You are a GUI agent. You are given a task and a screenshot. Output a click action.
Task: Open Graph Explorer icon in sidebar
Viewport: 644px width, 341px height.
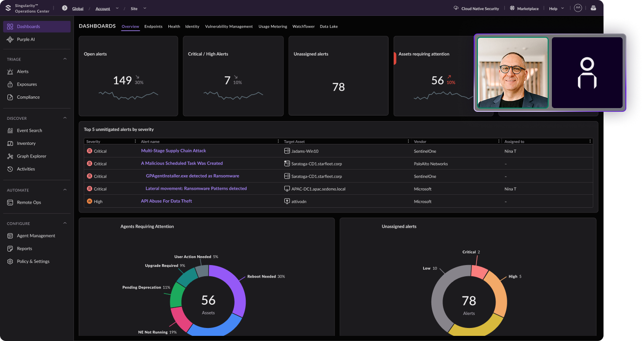[x=10, y=157]
